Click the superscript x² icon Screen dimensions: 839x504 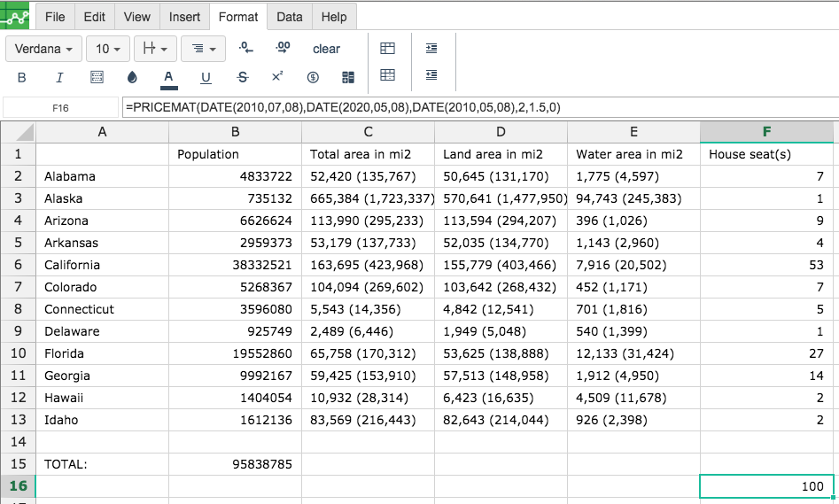tap(277, 76)
